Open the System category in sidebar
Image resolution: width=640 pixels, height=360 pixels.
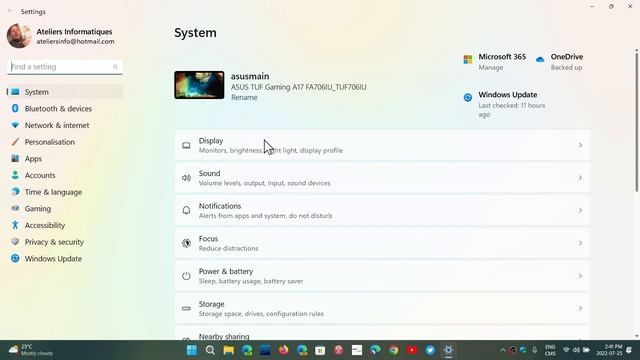(64, 92)
